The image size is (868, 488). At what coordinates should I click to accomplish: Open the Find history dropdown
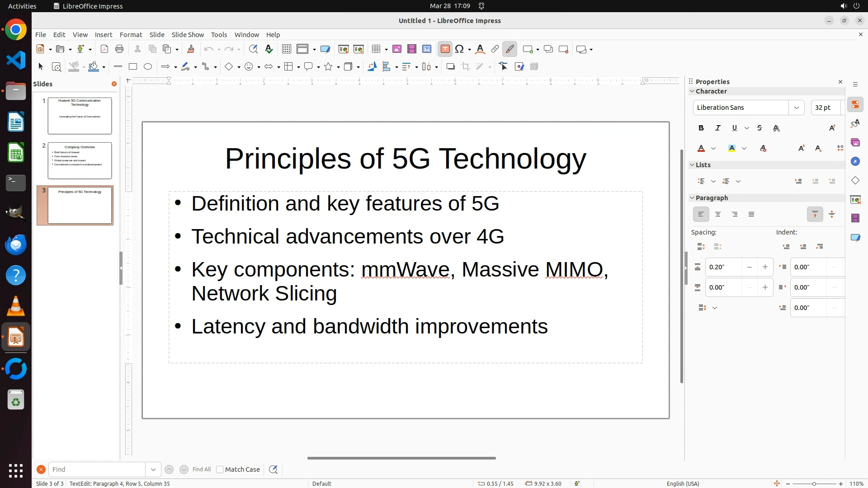[x=153, y=469]
